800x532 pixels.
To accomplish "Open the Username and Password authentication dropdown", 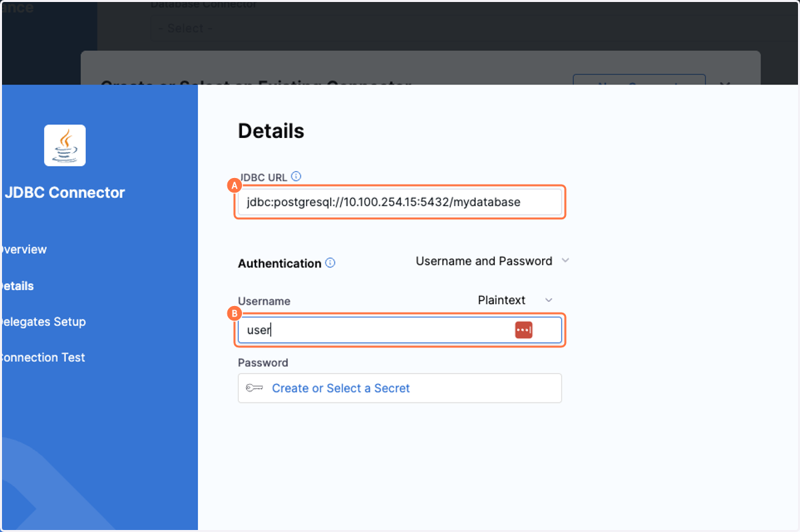I will point(492,261).
